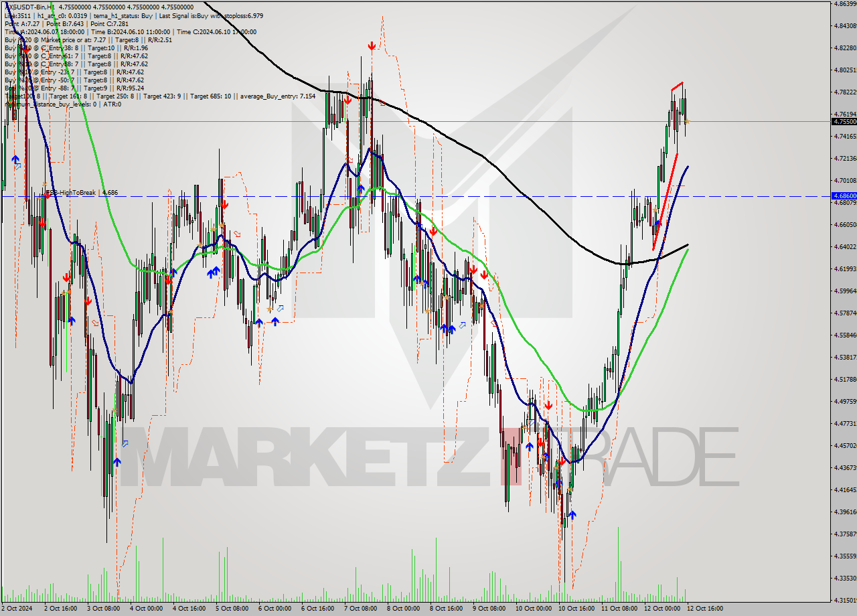
Task: Click the '2 Oct 2024' date label
Action: point(18,609)
